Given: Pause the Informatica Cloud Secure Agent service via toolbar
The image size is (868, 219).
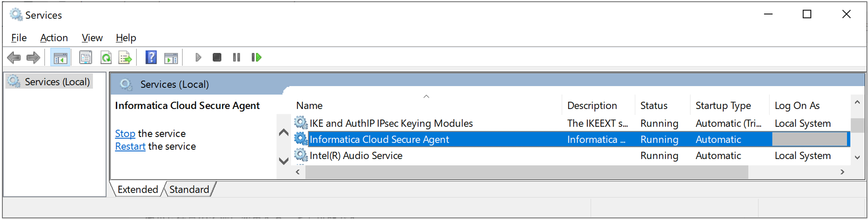Looking at the screenshot, I should click(x=236, y=57).
